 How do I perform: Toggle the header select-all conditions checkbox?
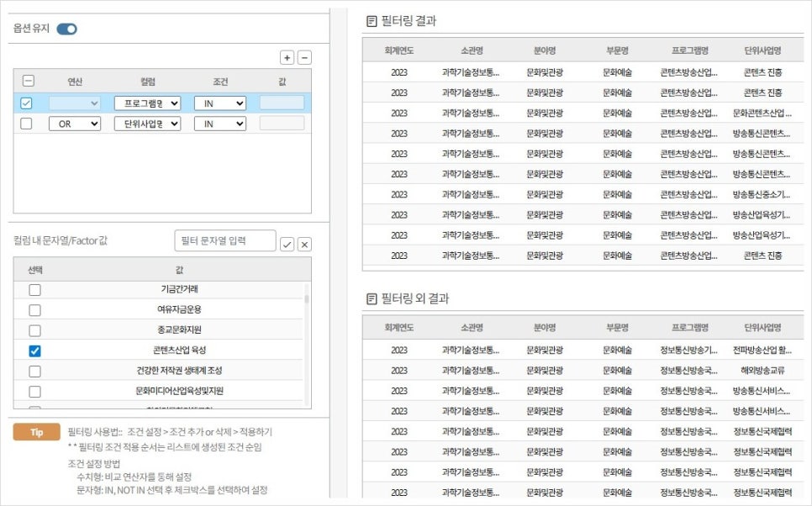tap(28, 82)
